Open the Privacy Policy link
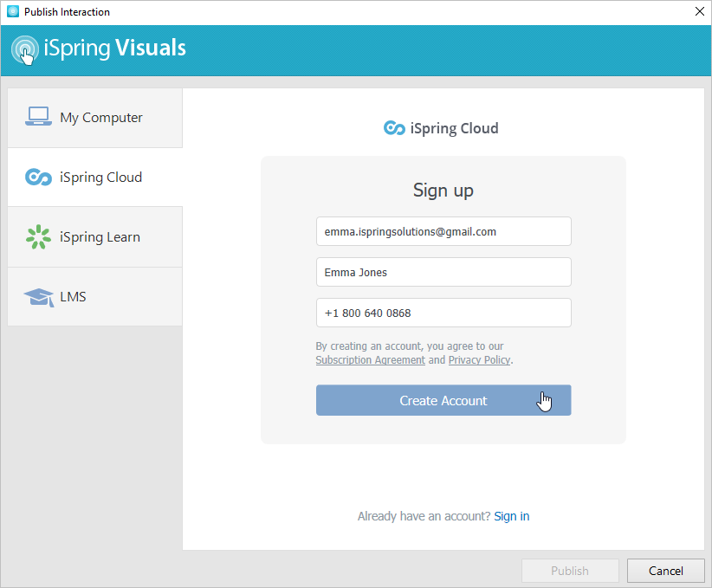This screenshot has width=712, height=588. [x=479, y=360]
